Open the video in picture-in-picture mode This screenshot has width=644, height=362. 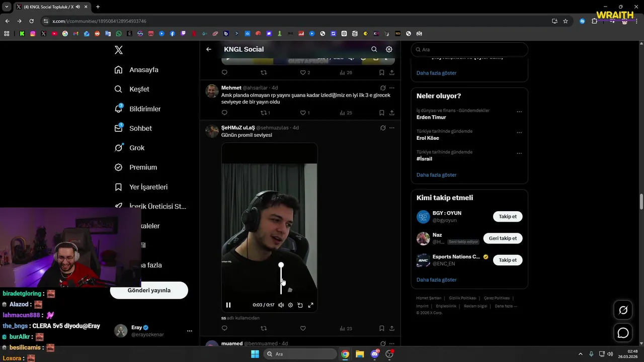(x=300, y=305)
